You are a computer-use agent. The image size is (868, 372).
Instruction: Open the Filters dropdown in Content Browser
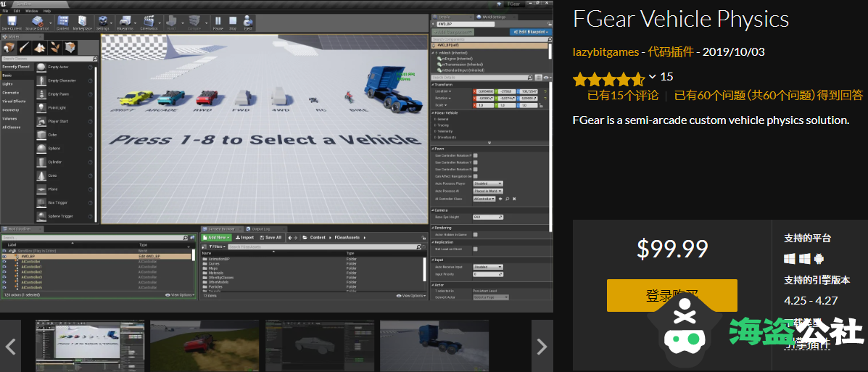[217, 247]
